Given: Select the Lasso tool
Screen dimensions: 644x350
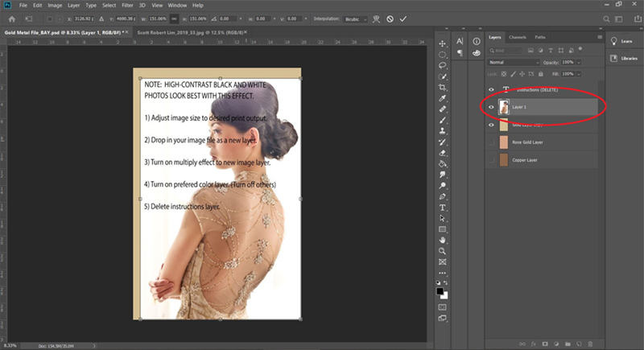Looking at the screenshot, I should [x=442, y=65].
